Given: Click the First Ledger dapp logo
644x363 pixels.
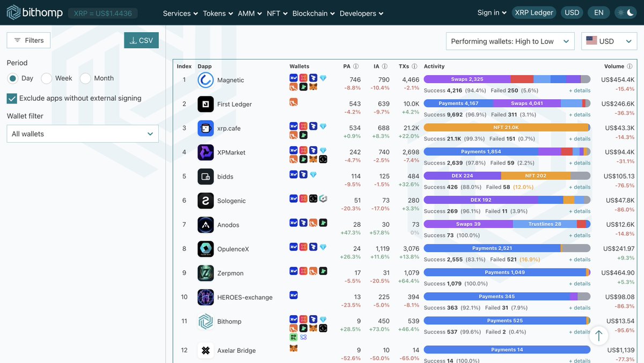Looking at the screenshot, I should 206,104.
